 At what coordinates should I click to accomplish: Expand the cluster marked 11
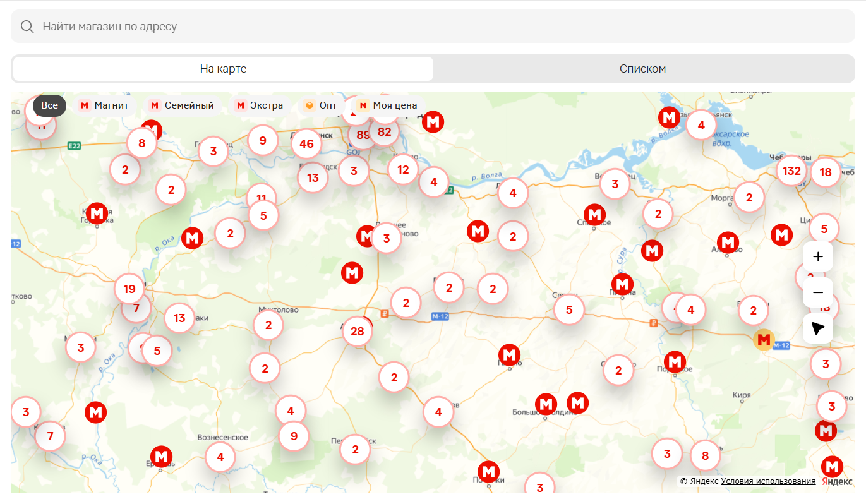coord(262,193)
